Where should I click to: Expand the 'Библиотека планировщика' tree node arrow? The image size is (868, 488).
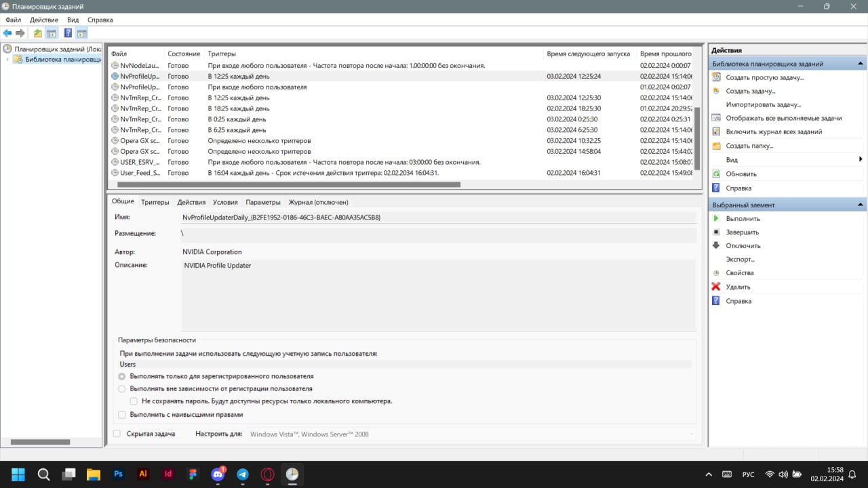[x=7, y=60]
